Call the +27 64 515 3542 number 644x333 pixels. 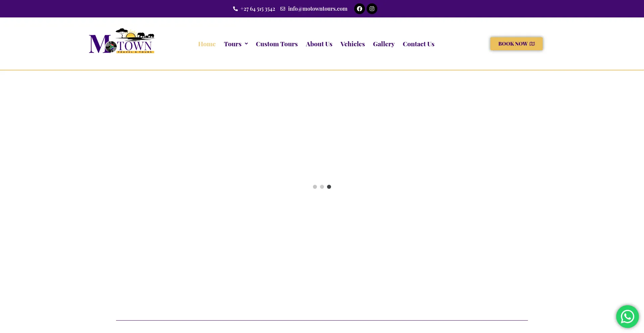coord(257,9)
